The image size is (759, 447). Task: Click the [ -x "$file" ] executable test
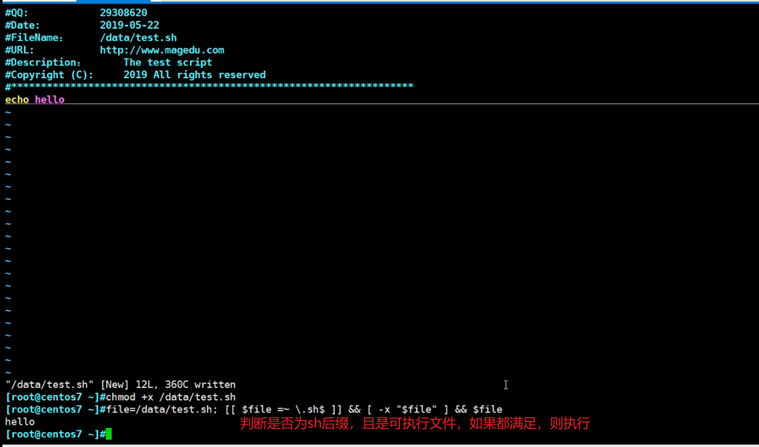coord(407,409)
